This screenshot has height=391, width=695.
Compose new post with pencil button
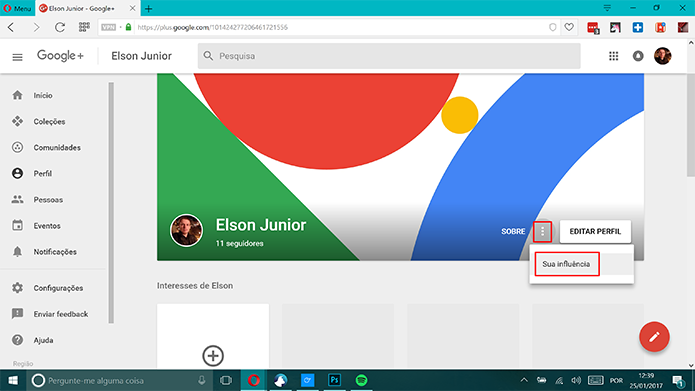point(654,337)
